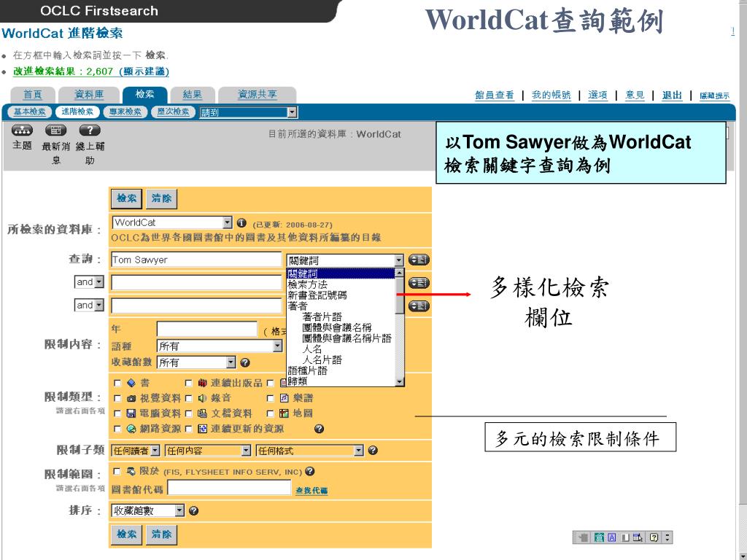Open index browse icon beside Tom Sawyer row
The height and width of the screenshot is (560, 747).
coord(419,260)
